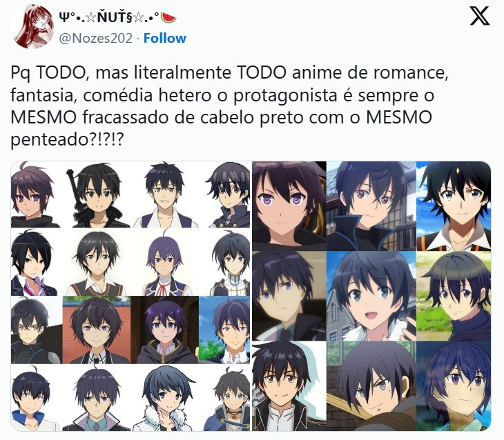Click the purple-eyed character at top of right collage

289,206
